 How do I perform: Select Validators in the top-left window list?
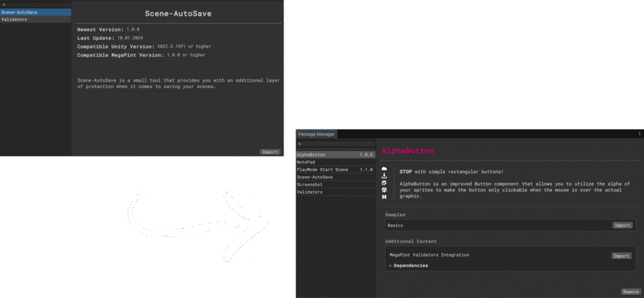click(x=35, y=19)
